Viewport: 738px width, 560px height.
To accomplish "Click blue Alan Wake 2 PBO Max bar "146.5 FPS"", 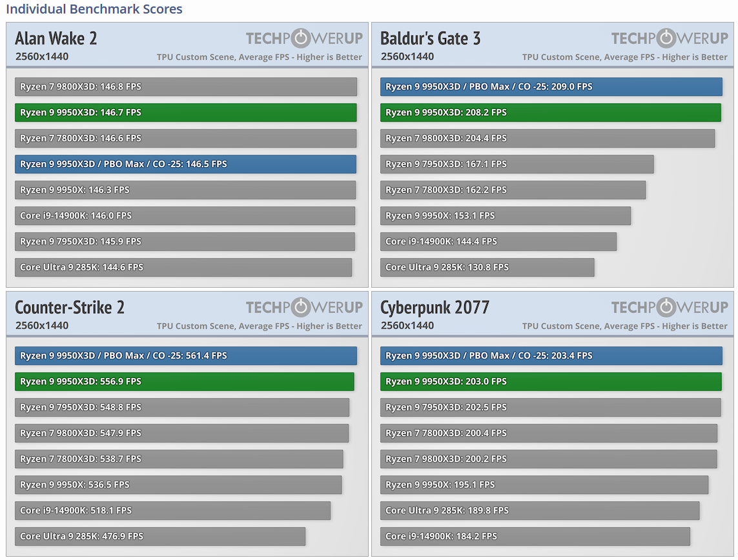I will (x=185, y=164).
